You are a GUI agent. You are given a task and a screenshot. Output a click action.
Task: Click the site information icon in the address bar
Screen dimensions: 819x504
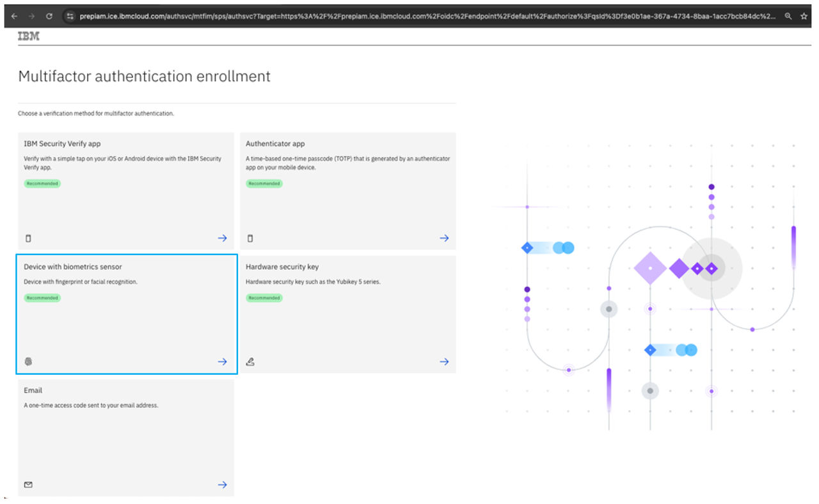70,15
